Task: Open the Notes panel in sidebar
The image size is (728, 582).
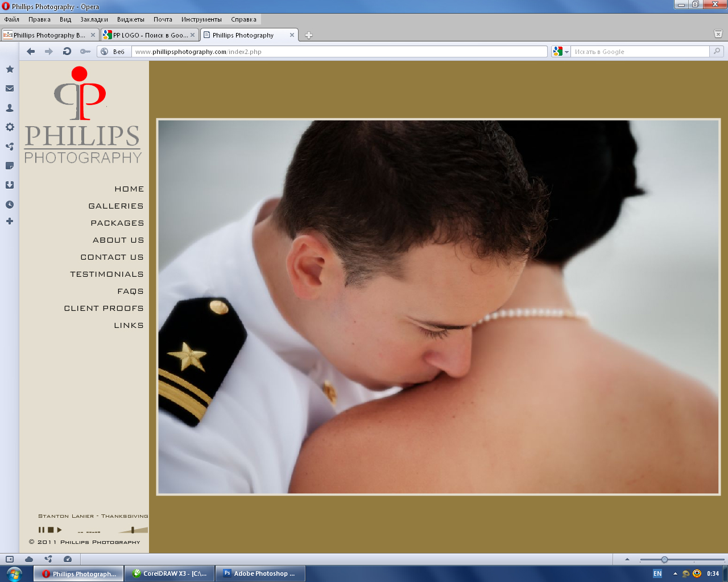Action: [10, 166]
